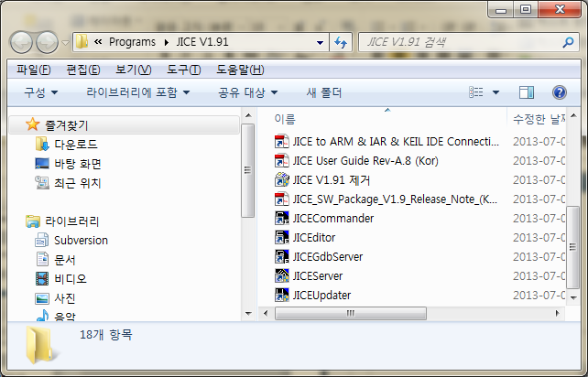This screenshot has height=377, width=588.
Task: Select the JICE User Guide PDF icon
Action: [281, 160]
